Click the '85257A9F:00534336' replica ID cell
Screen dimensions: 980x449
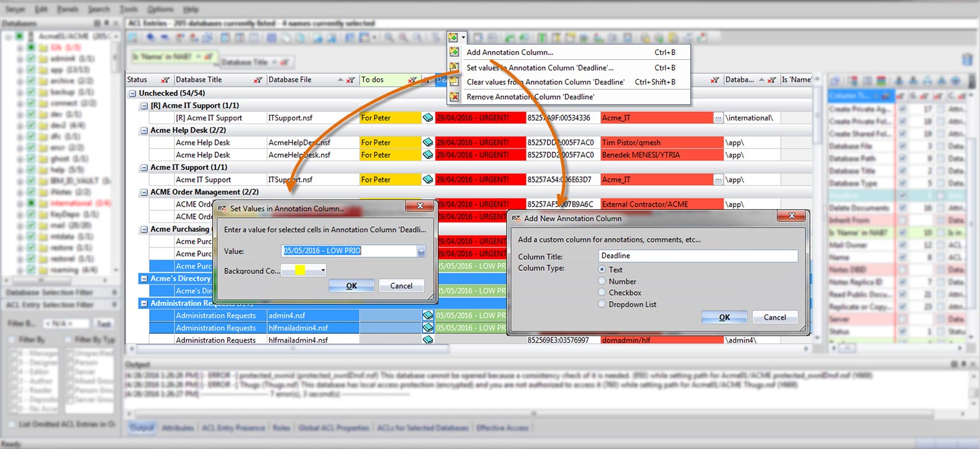[562, 118]
